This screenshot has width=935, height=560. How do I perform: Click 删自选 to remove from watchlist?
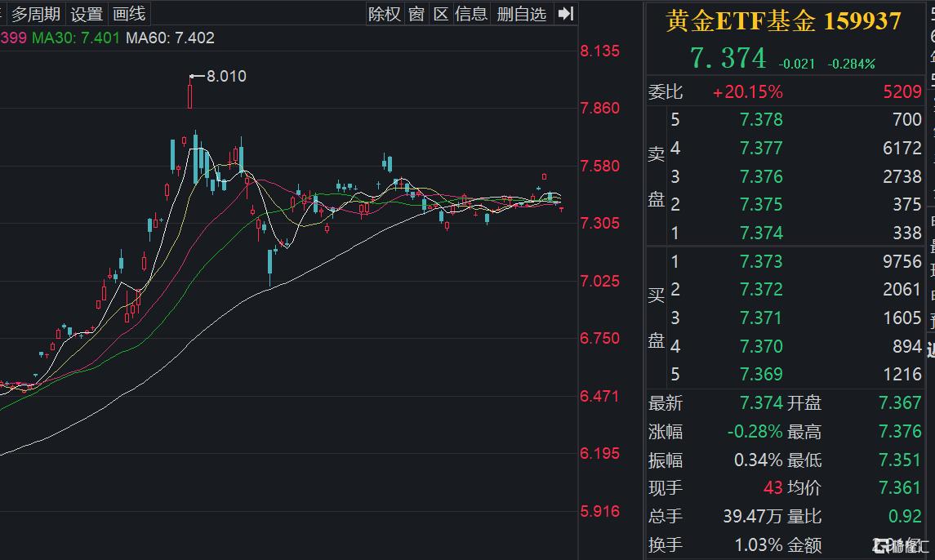[521, 14]
